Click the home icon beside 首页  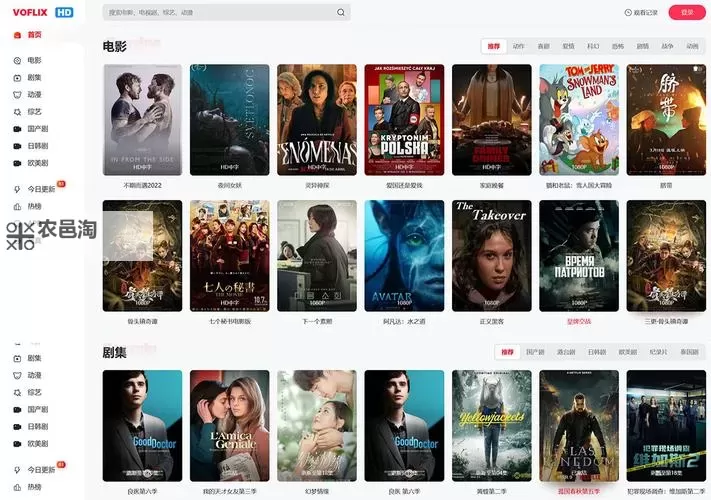(17, 35)
